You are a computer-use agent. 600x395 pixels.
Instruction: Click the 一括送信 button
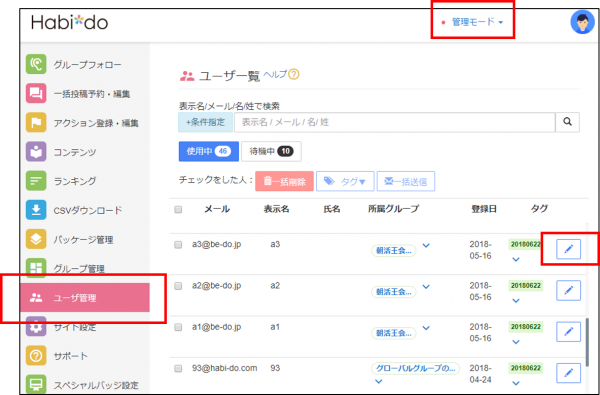[406, 181]
